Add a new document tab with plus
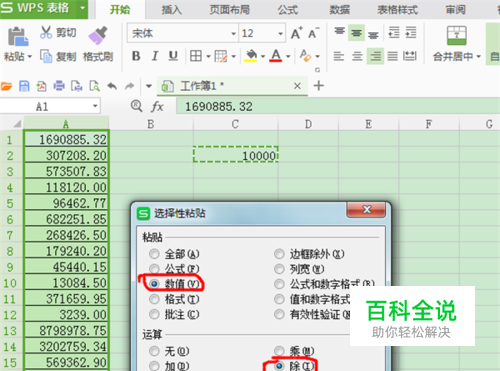This screenshot has width=500, height=371. click(319, 86)
